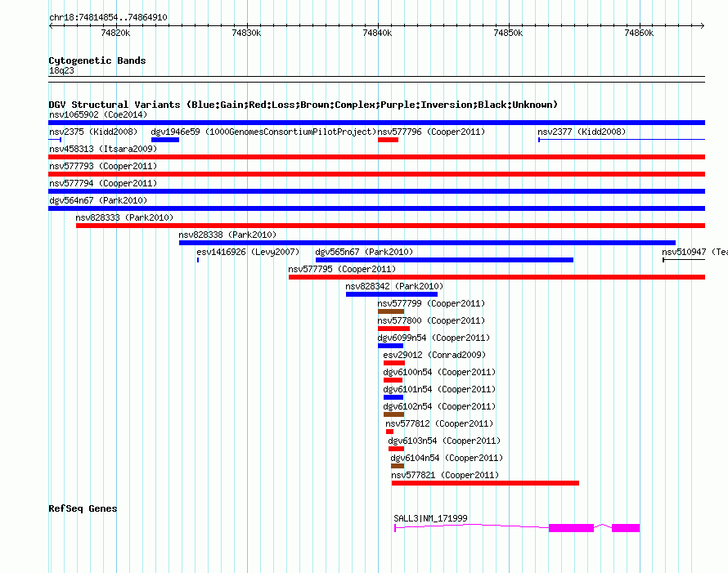The width and height of the screenshot is (728, 573).
Task: Open the dgv1946e59 1000 Genomes variant label
Action: [263, 132]
